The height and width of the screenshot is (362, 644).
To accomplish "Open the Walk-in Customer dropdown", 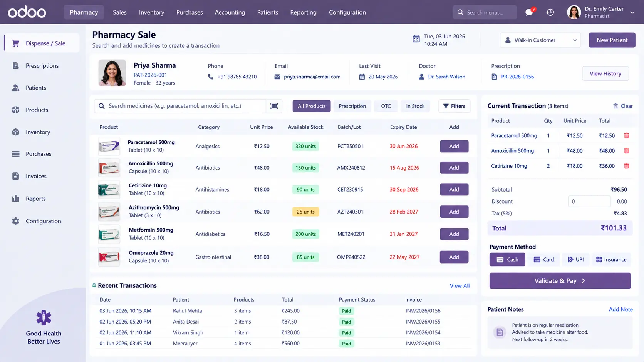I will point(540,40).
